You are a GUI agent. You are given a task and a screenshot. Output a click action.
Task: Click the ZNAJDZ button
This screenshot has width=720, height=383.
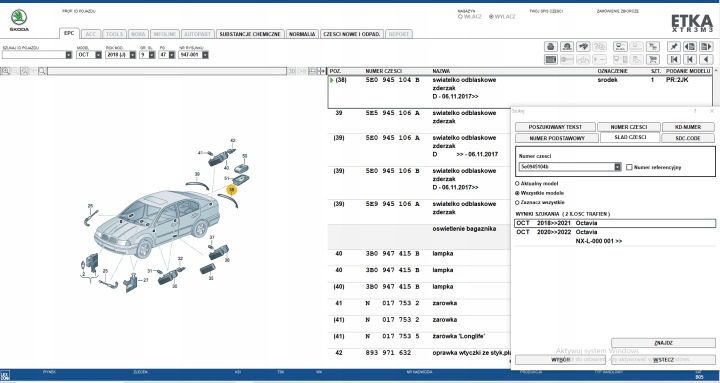click(x=663, y=343)
